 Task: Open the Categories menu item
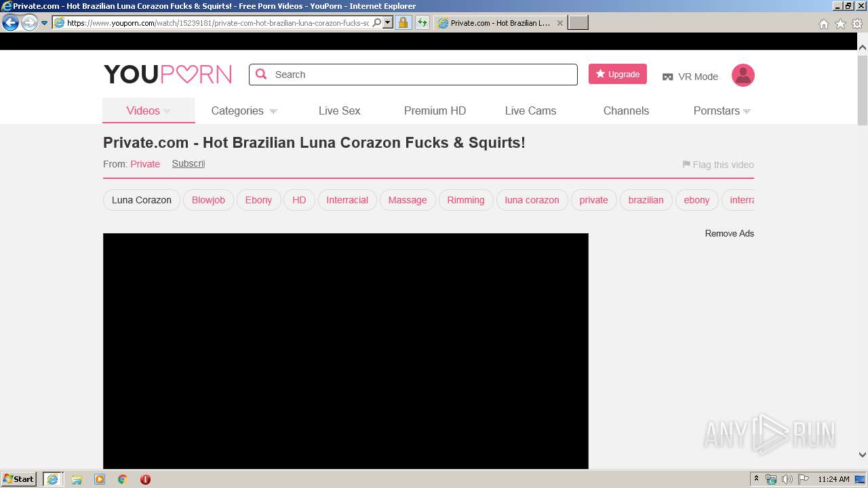[x=237, y=110]
